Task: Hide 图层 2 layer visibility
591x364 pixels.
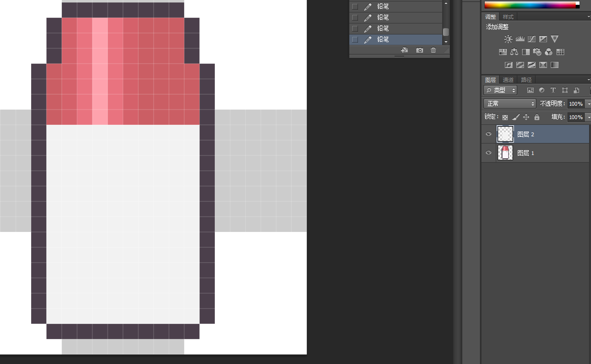Action: click(x=489, y=134)
